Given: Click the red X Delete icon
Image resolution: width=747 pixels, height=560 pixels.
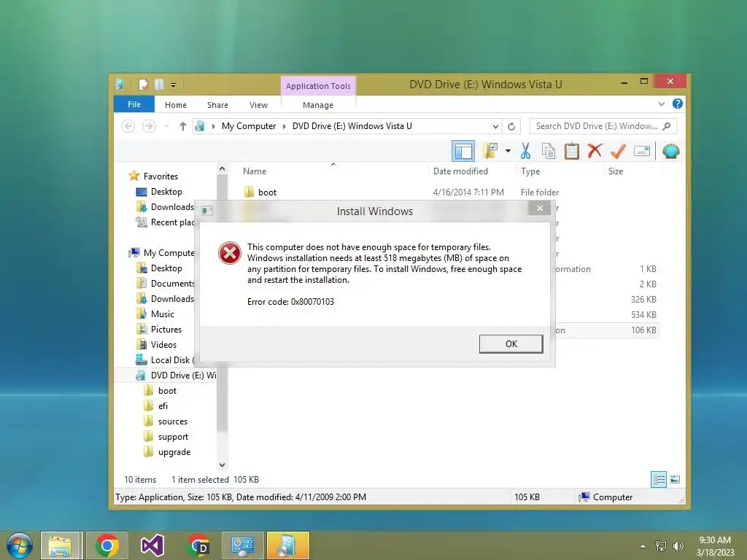Looking at the screenshot, I should pyautogui.click(x=595, y=151).
